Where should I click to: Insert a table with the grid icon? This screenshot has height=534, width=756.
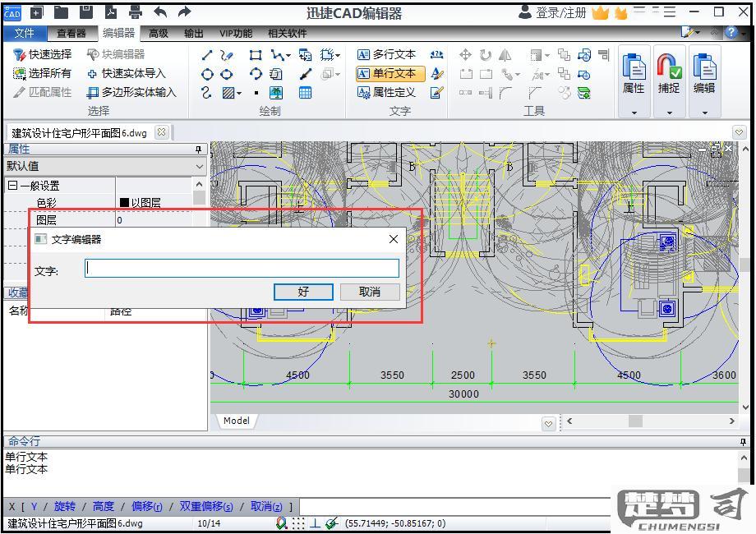[305, 93]
